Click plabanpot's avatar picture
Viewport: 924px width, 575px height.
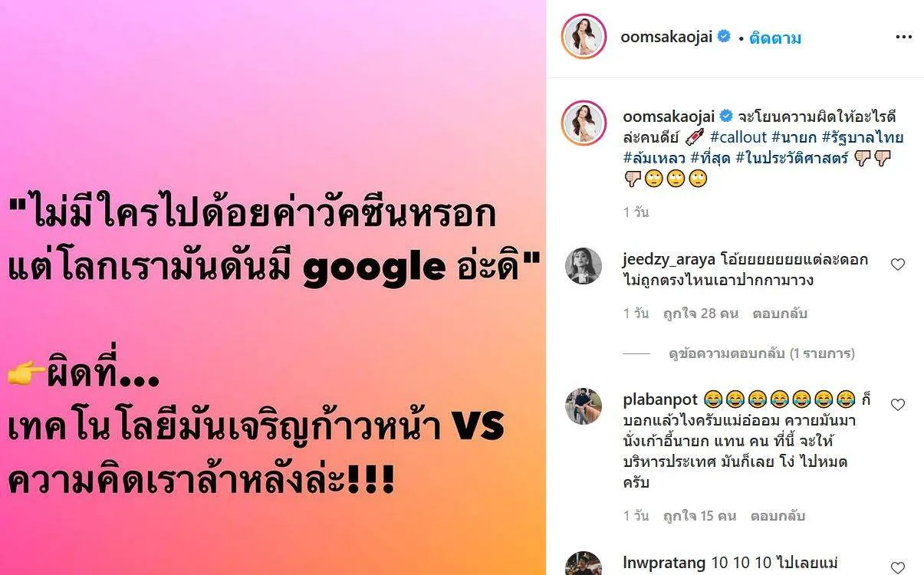coord(584,406)
